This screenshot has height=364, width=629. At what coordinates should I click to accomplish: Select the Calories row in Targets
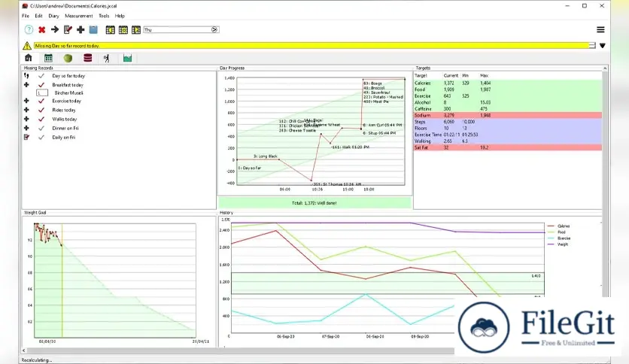[x=507, y=83]
